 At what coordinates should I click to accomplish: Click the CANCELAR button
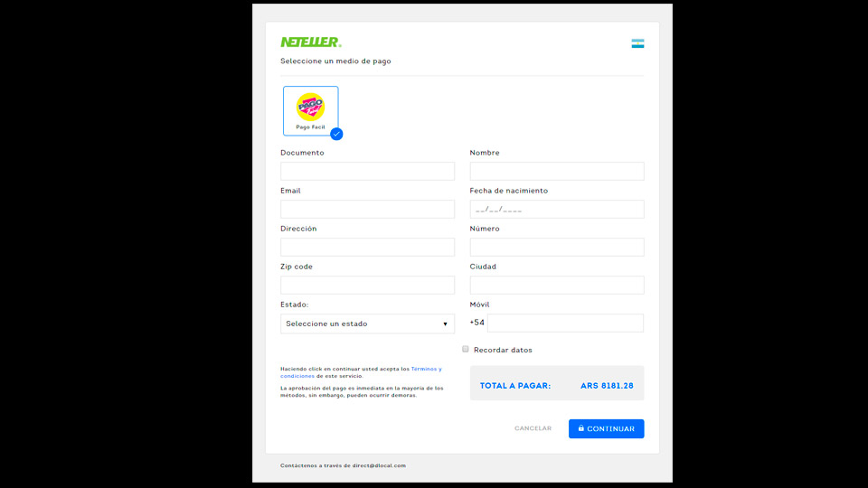point(533,428)
